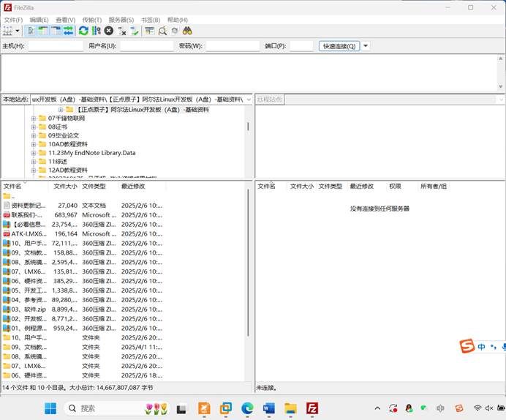506x420 pixels.
Task: Open the 服务器(S) menu
Action: (121, 20)
